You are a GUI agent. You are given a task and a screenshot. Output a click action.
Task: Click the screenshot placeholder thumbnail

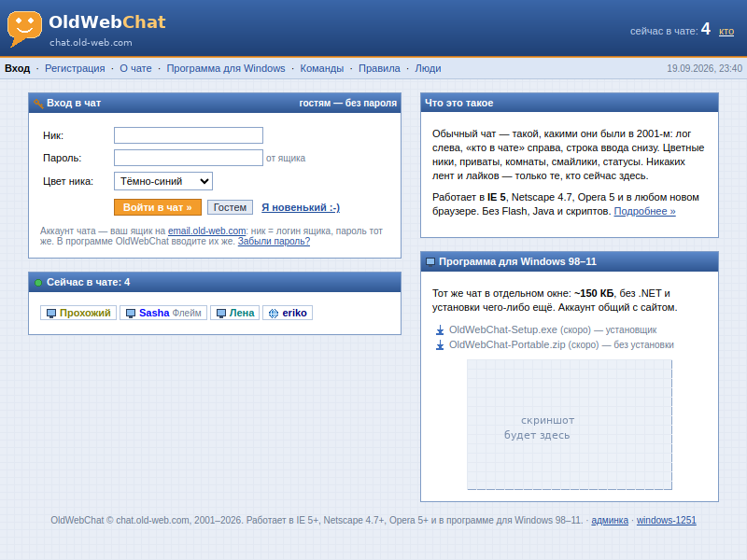click(x=570, y=425)
